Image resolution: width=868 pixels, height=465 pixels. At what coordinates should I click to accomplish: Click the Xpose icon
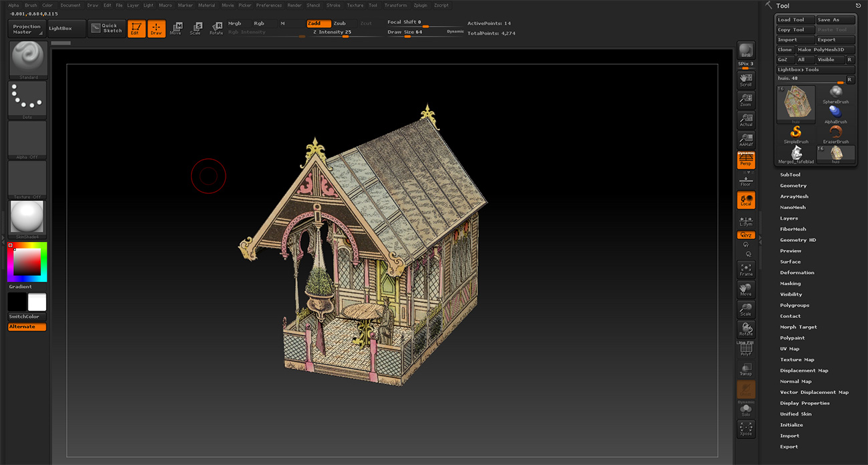(746, 429)
